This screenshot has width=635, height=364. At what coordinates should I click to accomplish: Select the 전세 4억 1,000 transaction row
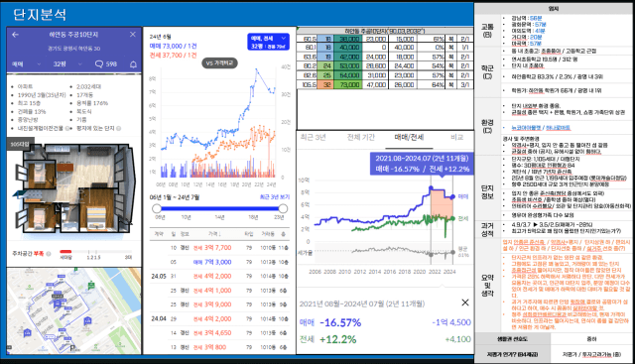tap(219, 291)
